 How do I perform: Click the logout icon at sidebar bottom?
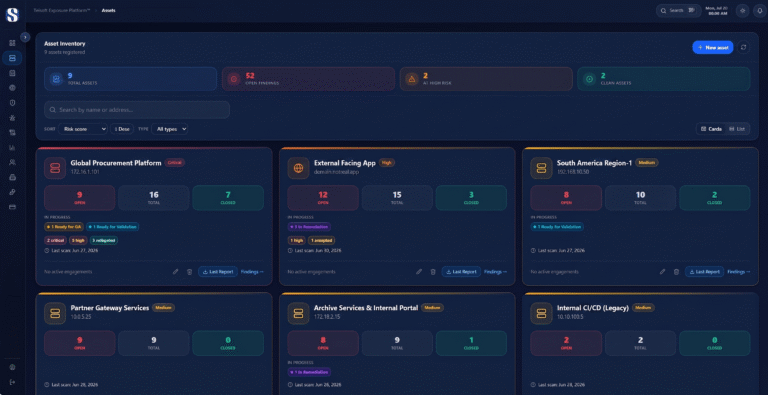tap(12, 382)
